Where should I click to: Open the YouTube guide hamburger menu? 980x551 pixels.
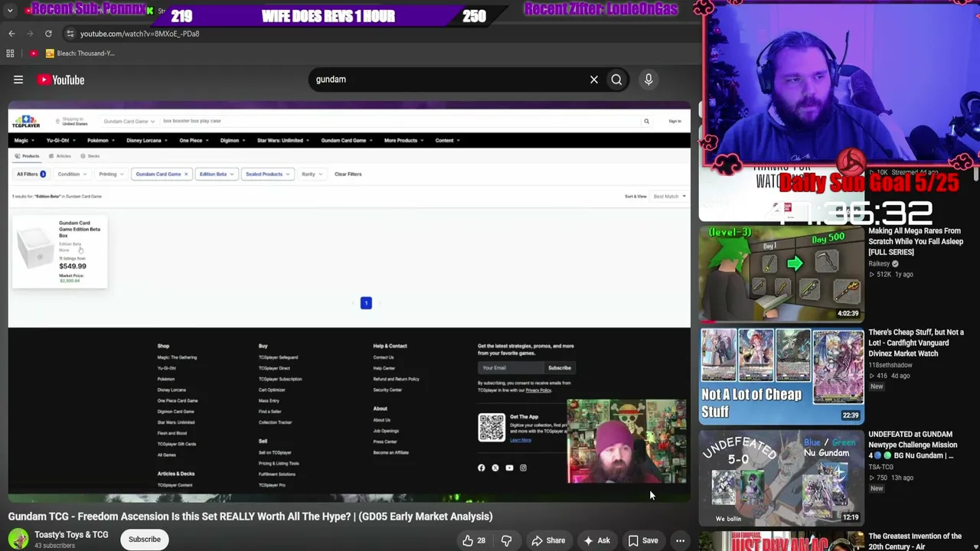[18, 80]
